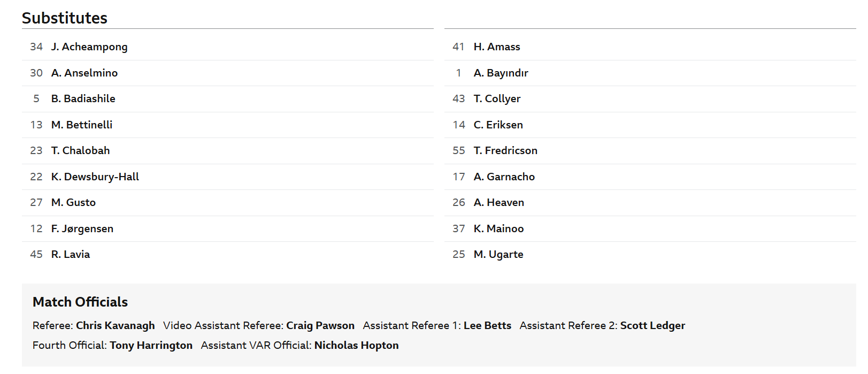Click C. Eriksen's name
868x374 pixels.
point(498,125)
